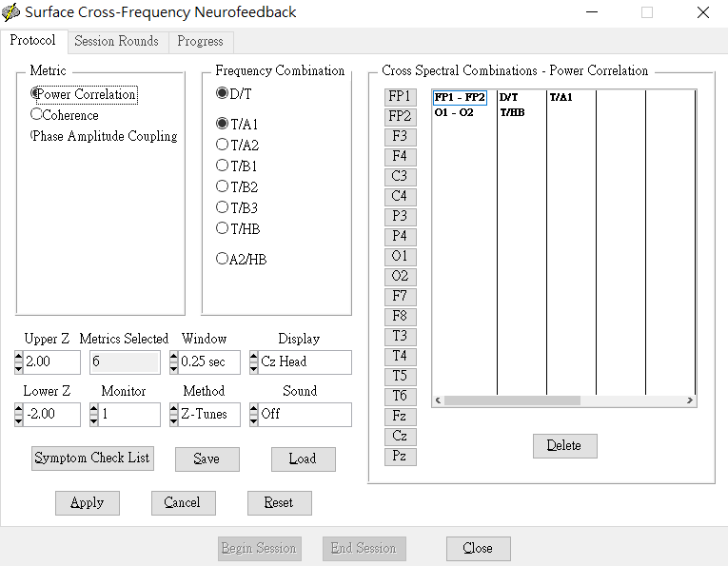Screen dimensions: 728x566
Task: Click the Close button at bottom
Action: (x=479, y=549)
